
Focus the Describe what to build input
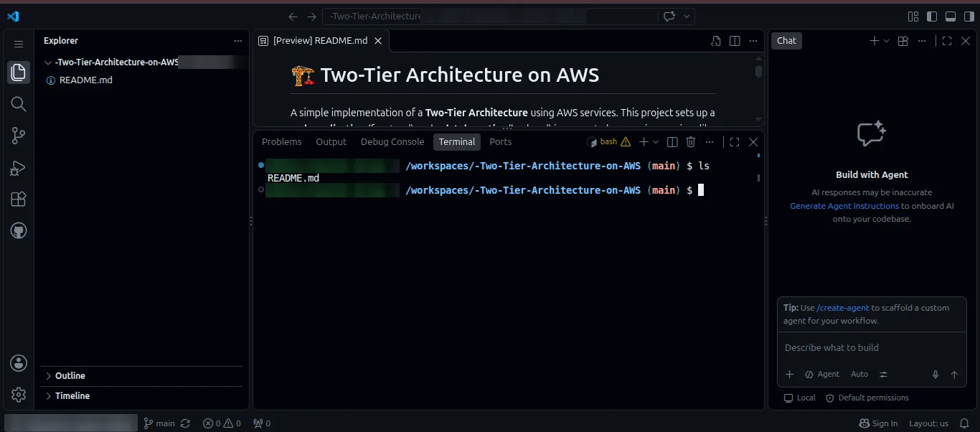872,348
